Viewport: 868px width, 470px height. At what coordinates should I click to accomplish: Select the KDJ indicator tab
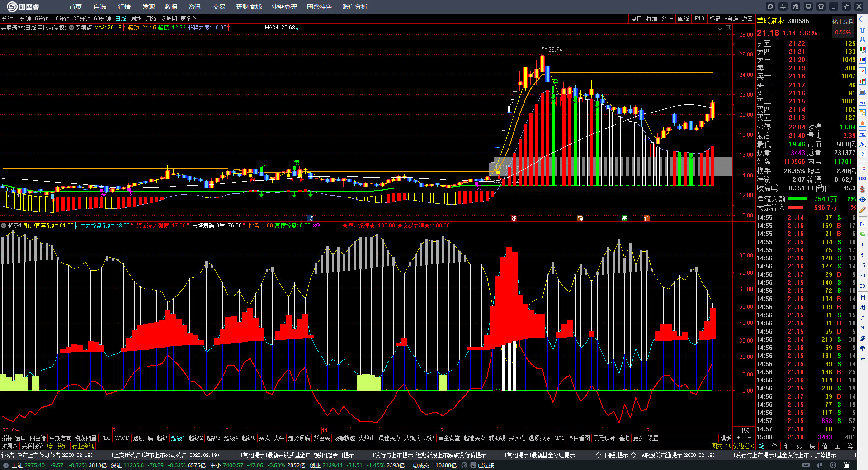tap(105, 438)
